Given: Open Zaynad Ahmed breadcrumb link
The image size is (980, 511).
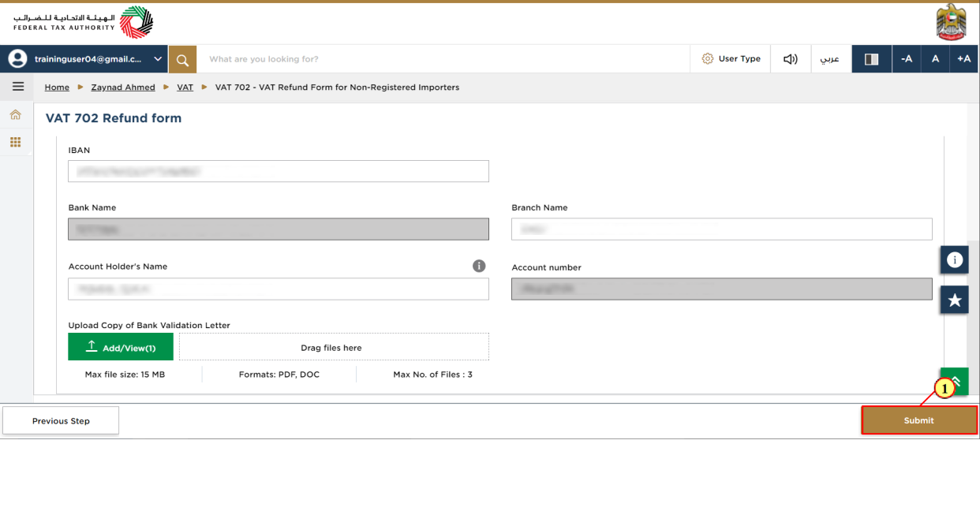Looking at the screenshot, I should [123, 88].
